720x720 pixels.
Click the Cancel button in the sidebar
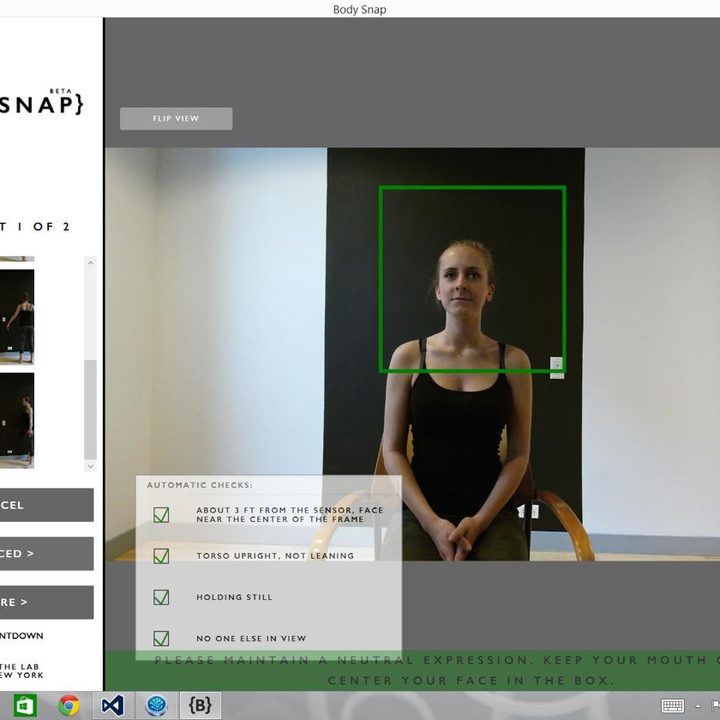46,505
